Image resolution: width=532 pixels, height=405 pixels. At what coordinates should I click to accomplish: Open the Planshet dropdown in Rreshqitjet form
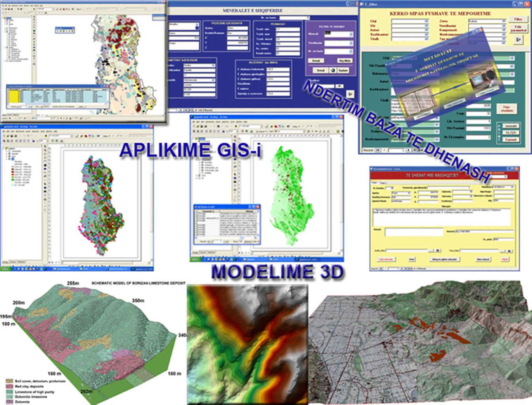[x=512, y=187]
